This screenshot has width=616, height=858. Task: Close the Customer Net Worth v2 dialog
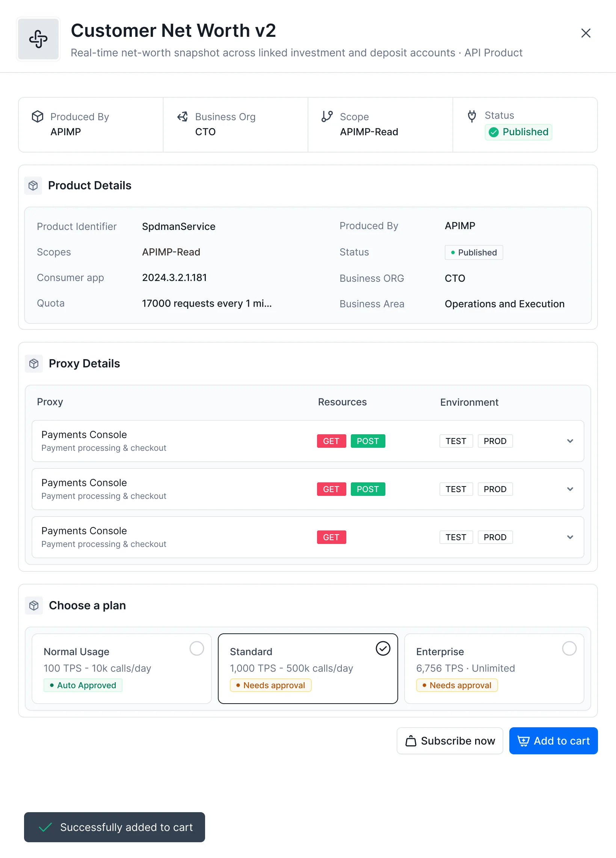tap(585, 33)
